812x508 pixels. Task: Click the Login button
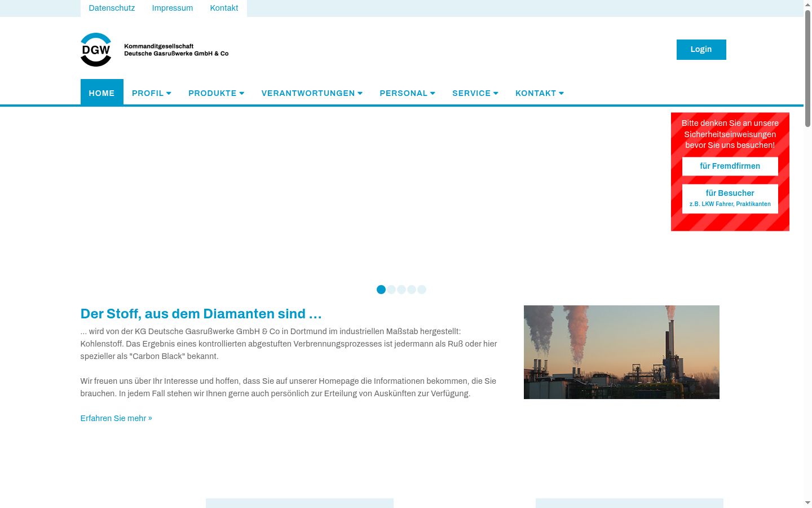click(x=701, y=50)
